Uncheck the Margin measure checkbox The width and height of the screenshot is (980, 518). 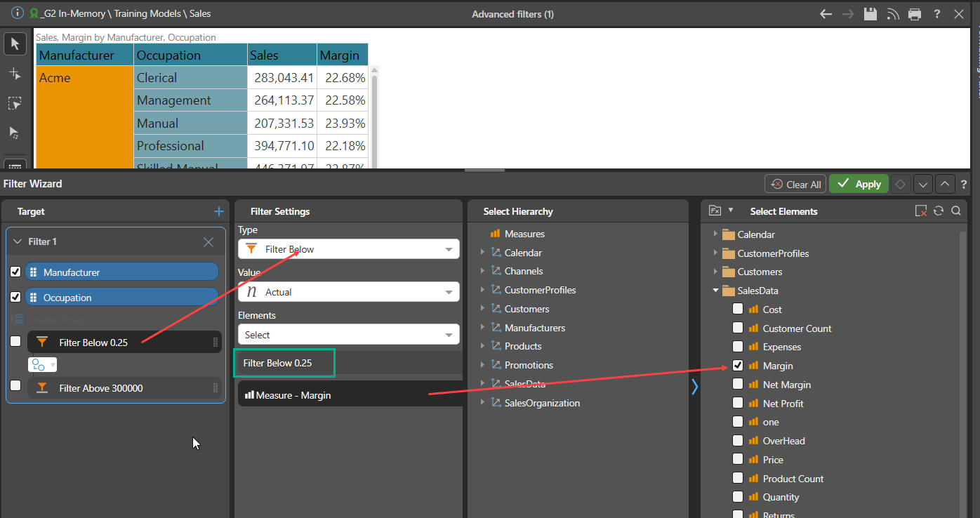click(x=738, y=366)
